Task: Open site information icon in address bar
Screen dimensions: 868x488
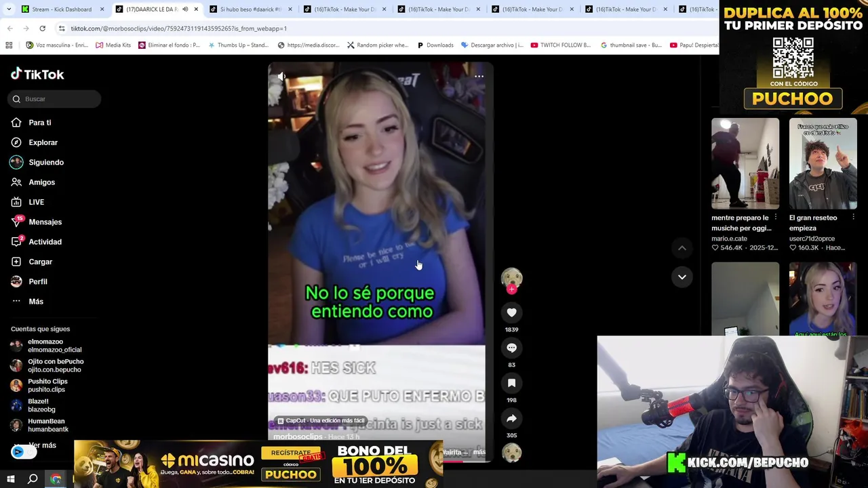Action: pyautogui.click(x=62, y=28)
